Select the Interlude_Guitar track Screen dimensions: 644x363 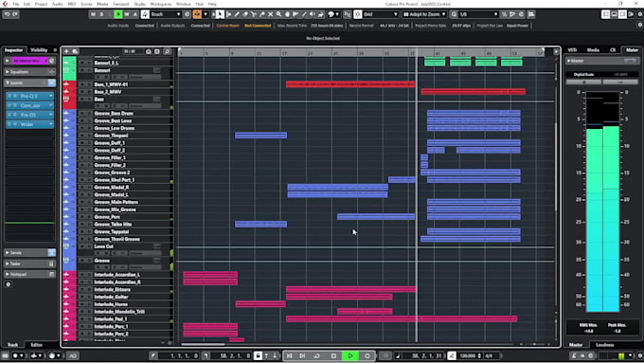coord(111,297)
